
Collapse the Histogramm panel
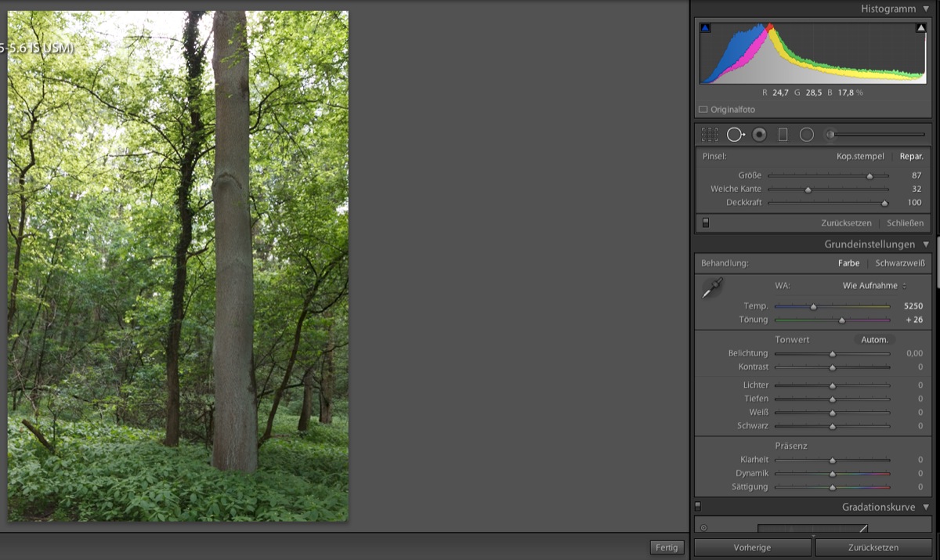tap(926, 9)
